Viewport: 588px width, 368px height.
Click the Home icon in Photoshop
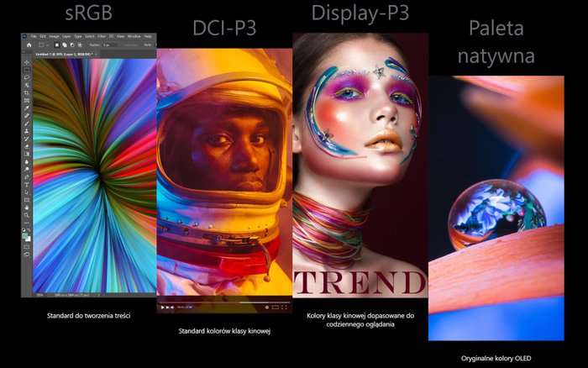coord(29,45)
